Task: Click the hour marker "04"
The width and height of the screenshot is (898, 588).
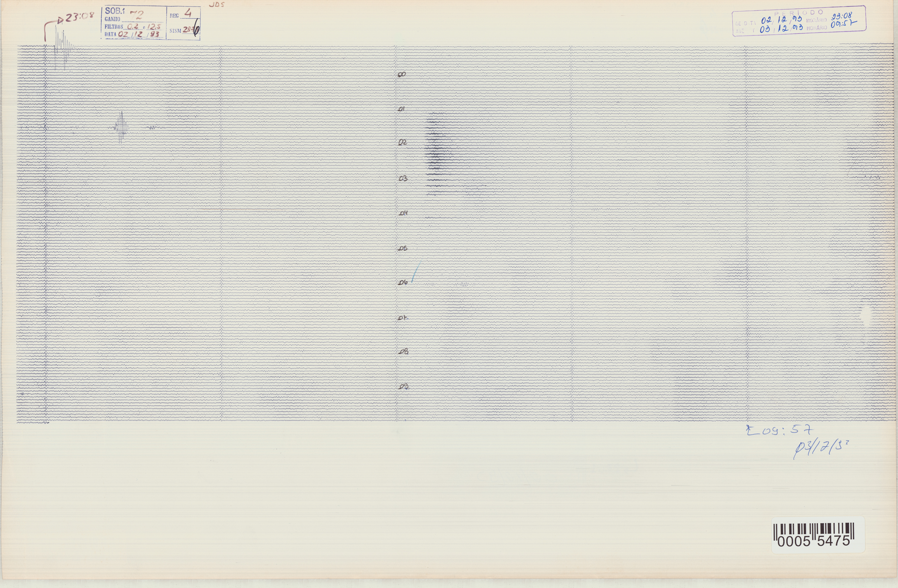Action: [x=403, y=213]
